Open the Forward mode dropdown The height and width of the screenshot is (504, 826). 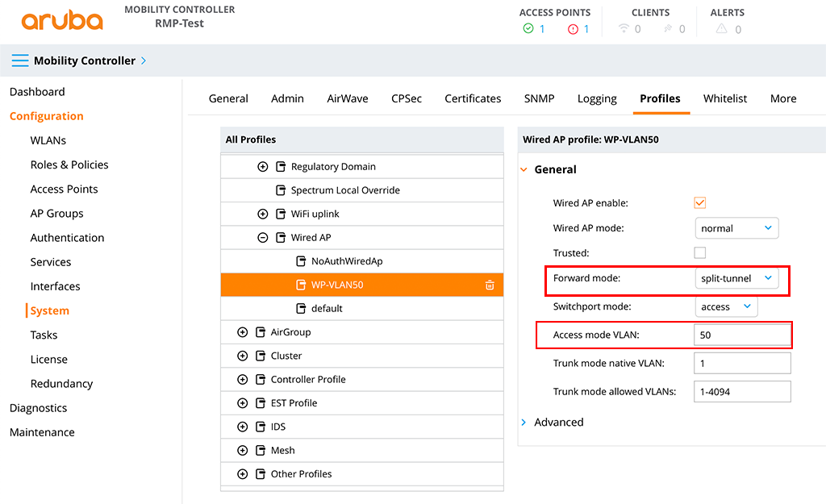tap(736, 277)
